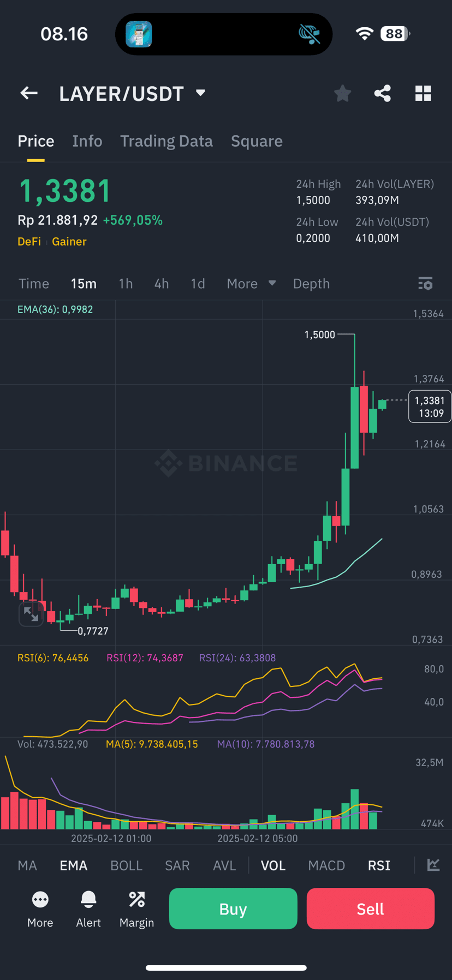Tap the Gainer tag
The image size is (452, 980).
point(69,241)
